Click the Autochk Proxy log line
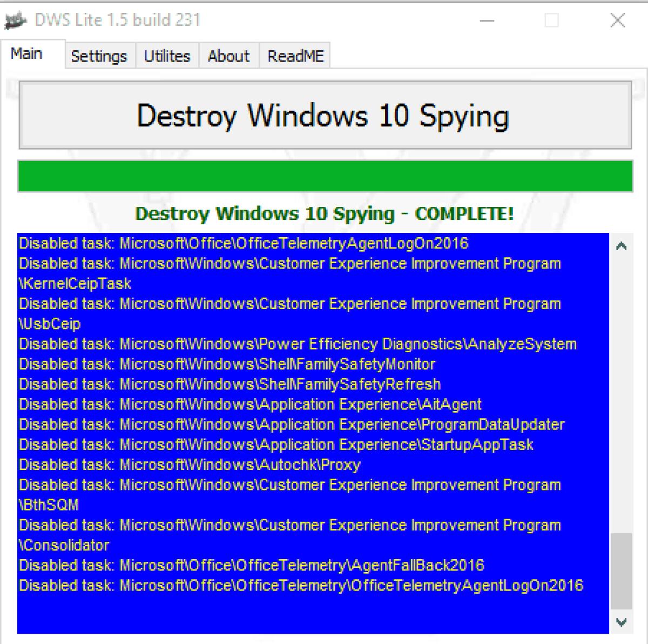The height and width of the screenshot is (644, 648). click(189, 465)
